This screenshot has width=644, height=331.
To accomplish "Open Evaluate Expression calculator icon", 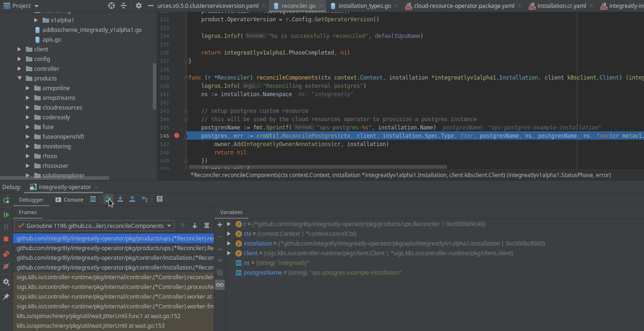I will (160, 199).
